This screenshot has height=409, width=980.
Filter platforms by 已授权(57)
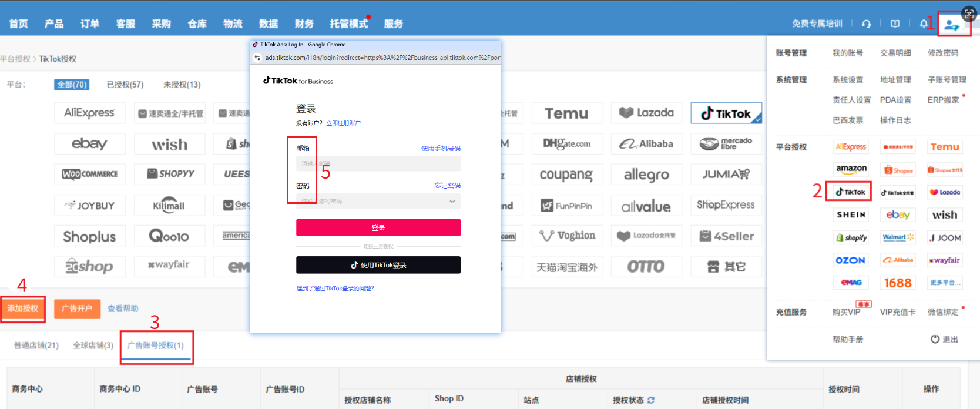[x=125, y=85]
